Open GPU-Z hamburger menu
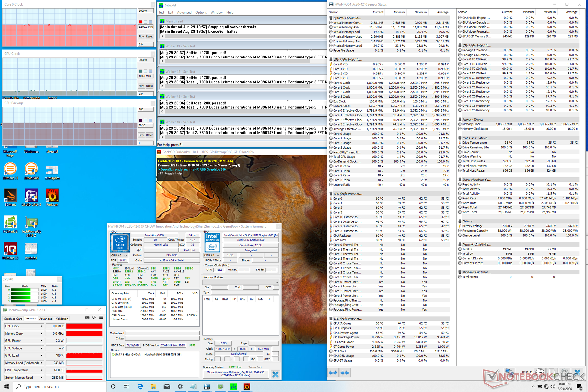The height and width of the screenshot is (392, 588). (x=101, y=317)
